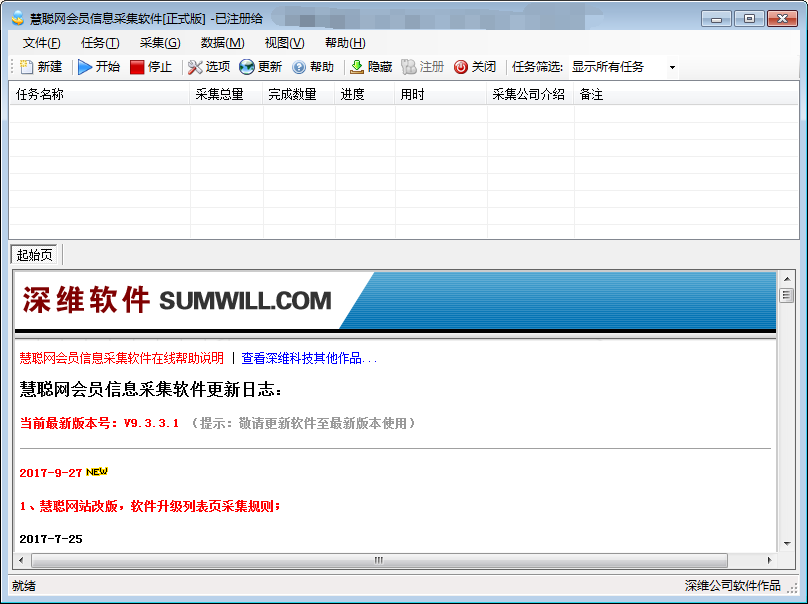Click the 备注 column header
This screenshot has height=604, width=808.
pyautogui.click(x=686, y=94)
